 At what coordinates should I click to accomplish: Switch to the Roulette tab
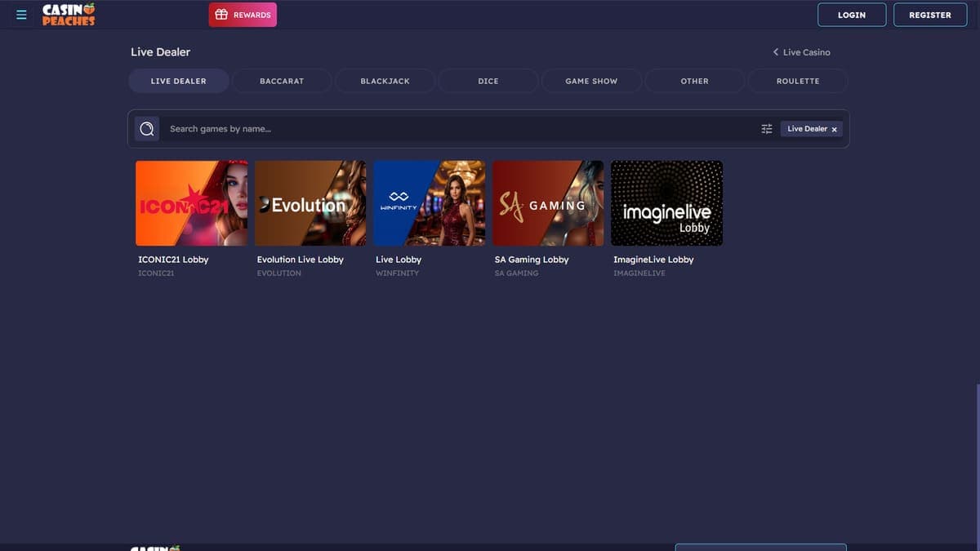(798, 81)
